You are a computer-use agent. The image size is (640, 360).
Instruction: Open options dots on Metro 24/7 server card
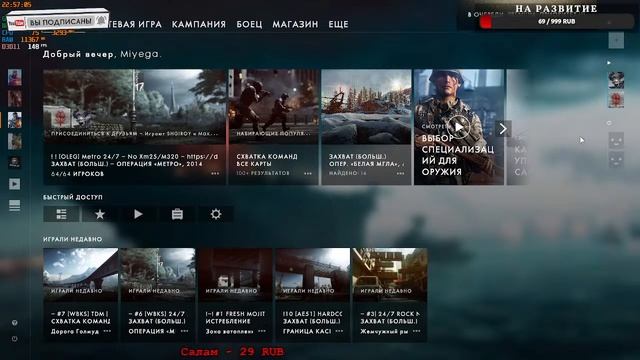click(215, 173)
